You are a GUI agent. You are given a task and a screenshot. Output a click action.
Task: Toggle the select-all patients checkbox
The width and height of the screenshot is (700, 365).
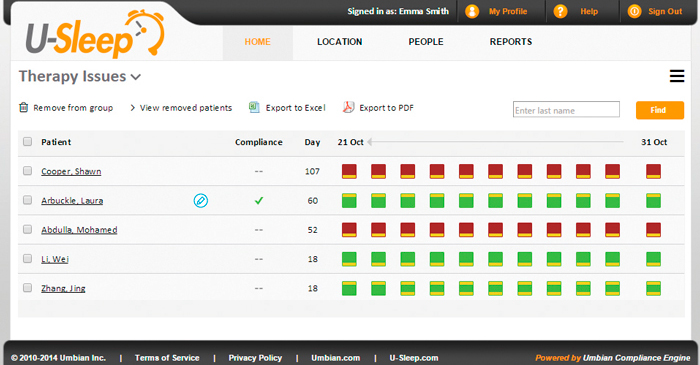[27, 141]
